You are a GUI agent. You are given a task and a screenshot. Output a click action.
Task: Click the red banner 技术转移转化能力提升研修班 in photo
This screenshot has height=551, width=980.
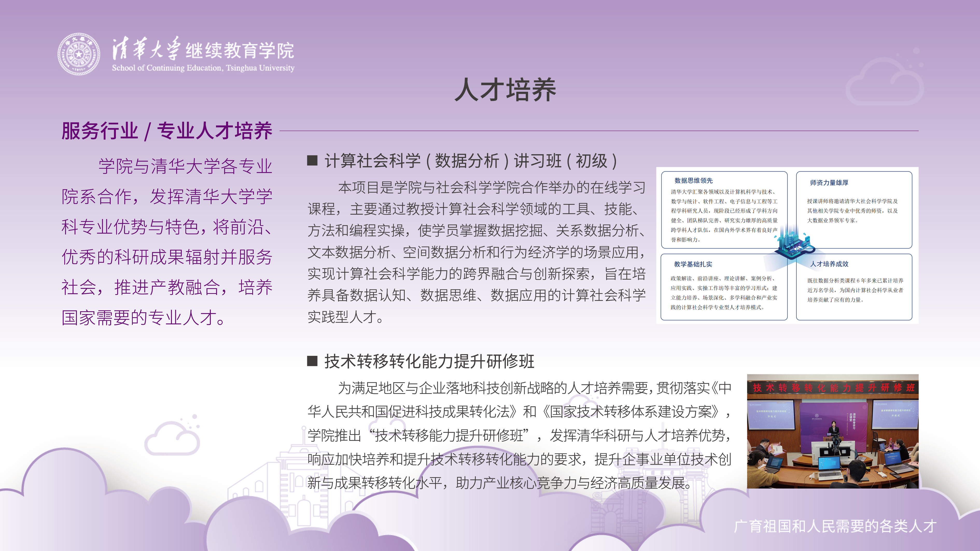(833, 388)
